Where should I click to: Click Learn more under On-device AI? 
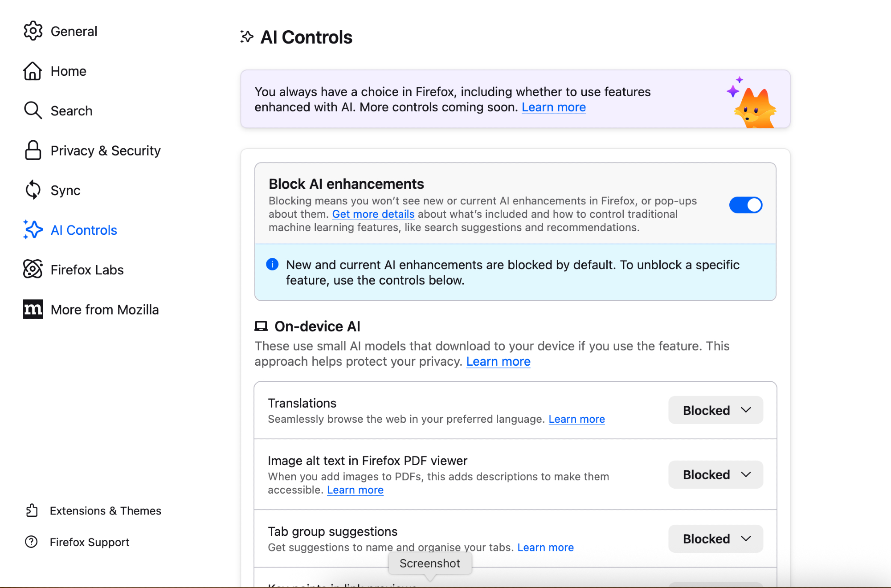(x=498, y=362)
